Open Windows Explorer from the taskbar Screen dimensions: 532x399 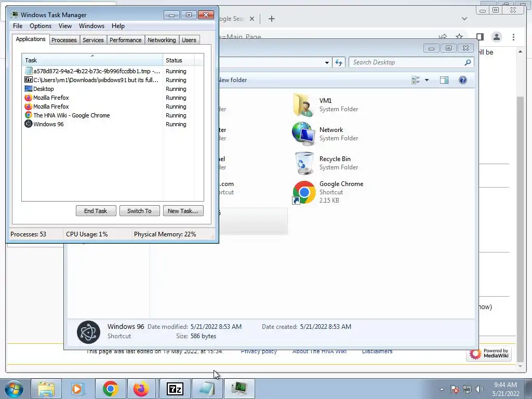click(x=46, y=389)
